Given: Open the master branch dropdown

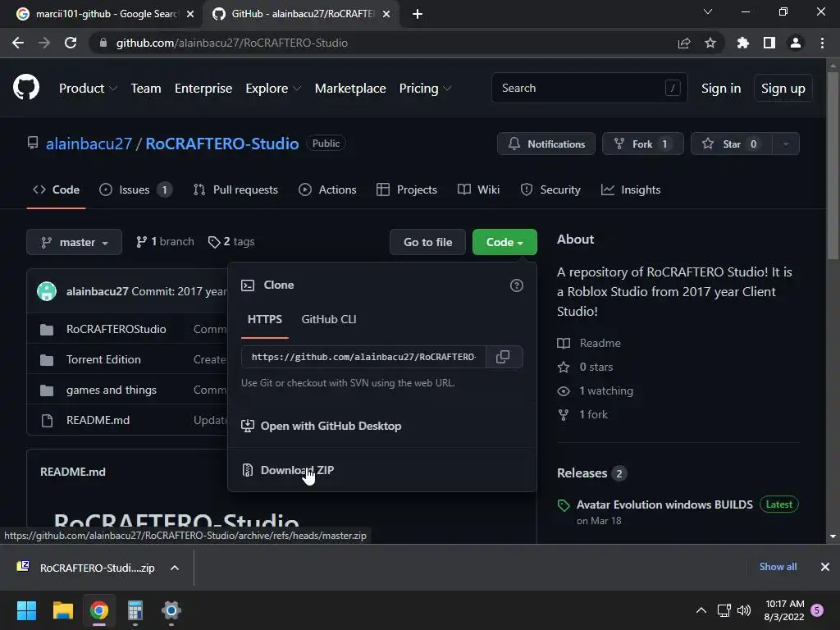Looking at the screenshot, I should point(74,242).
